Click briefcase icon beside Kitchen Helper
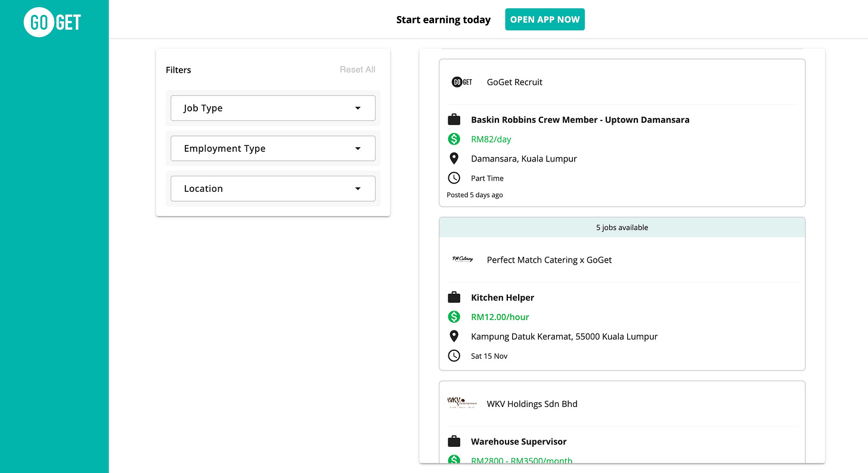 click(x=454, y=298)
